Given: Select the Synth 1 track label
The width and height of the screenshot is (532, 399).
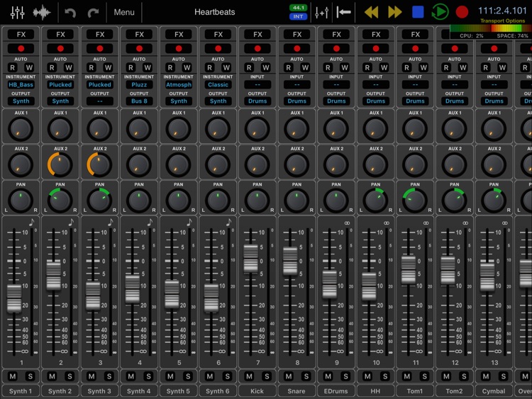Looking at the screenshot, I should 21,391.
